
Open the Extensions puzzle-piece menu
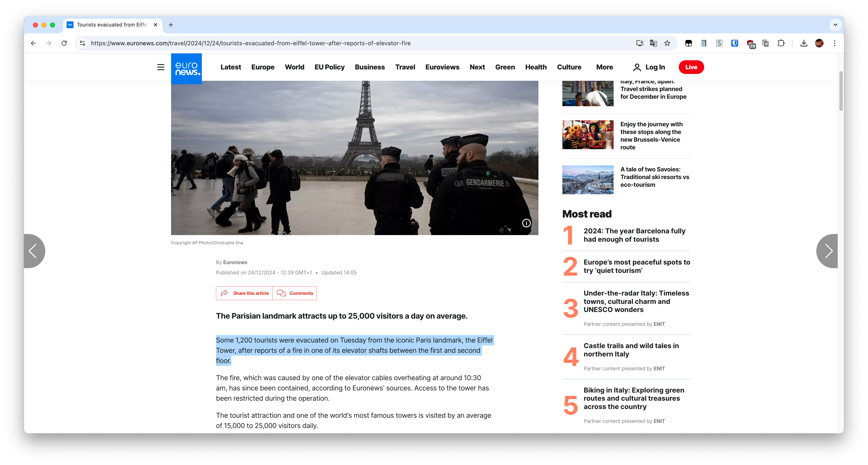coord(781,43)
